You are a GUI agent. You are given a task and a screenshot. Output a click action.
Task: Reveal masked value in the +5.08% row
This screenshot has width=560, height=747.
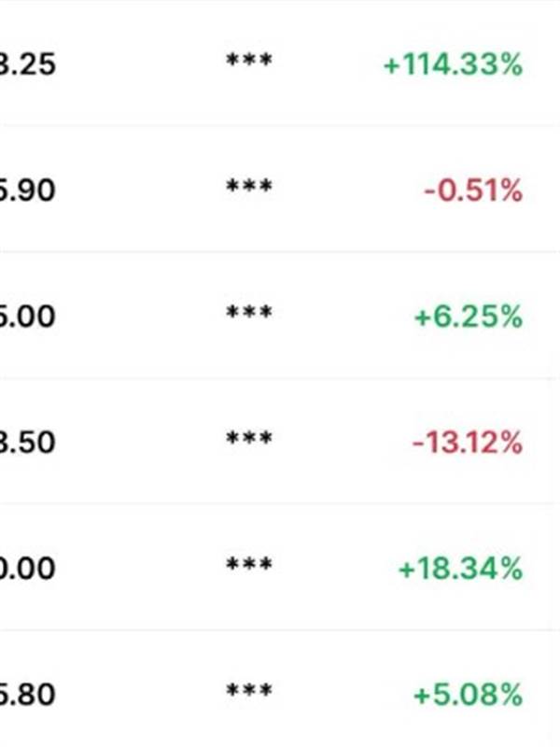pos(249,690)
